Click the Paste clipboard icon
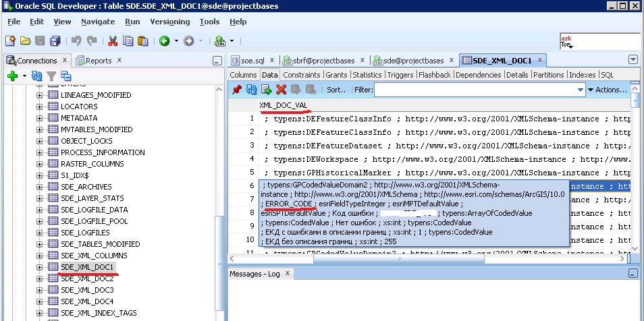The image size is (644, 321). coord(143,40)
